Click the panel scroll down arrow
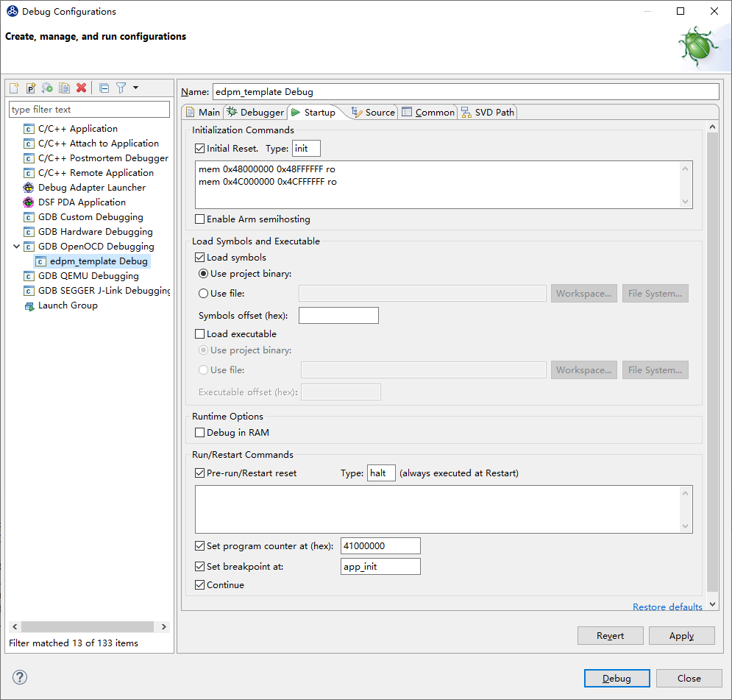 pyautogui.click(x=712, y=604)
